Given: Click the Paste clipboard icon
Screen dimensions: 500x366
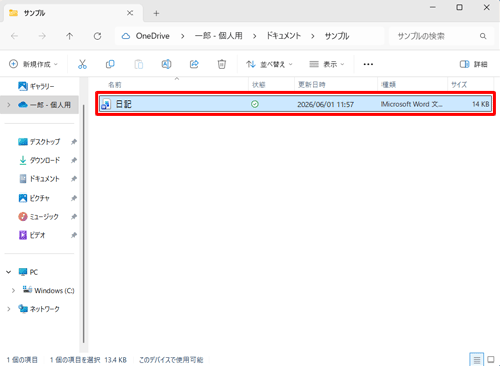Looking at the screenshot, I should pos(138,64).
